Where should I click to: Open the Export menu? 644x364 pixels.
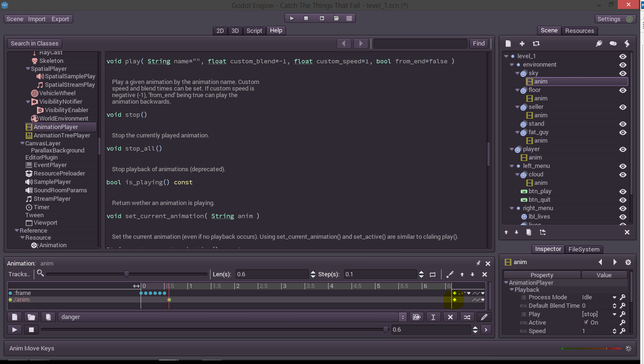60,19
